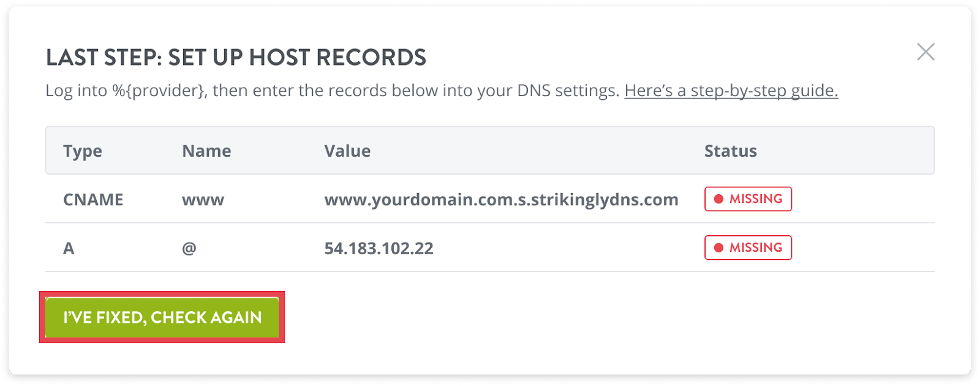Close the host records dialog

925,52
